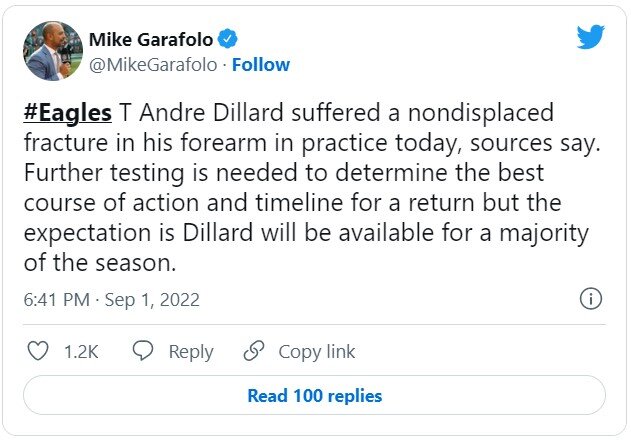631x441 pixels.
Task: Like the tweet with the heart icon
Action: tap(37, 351)
